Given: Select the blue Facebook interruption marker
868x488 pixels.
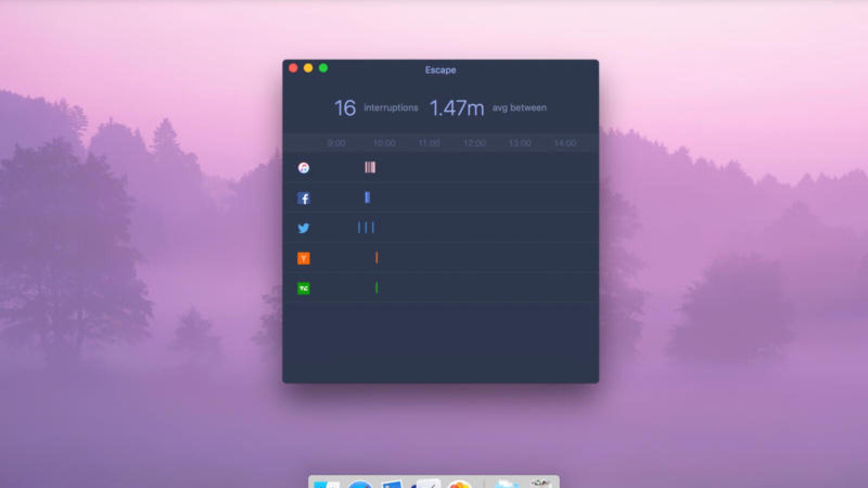Looking at the screenshot, I should pyautogui.click(x=367, y=197).
